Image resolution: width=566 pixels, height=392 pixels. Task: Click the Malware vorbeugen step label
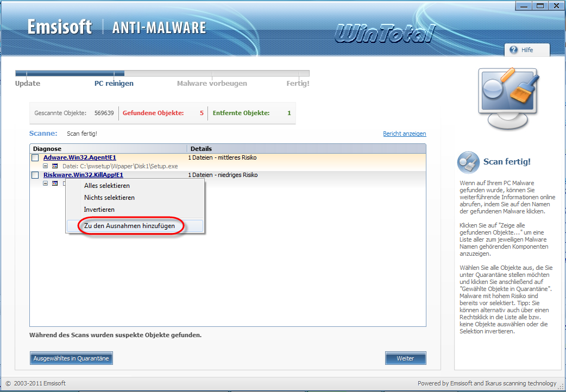212,84
